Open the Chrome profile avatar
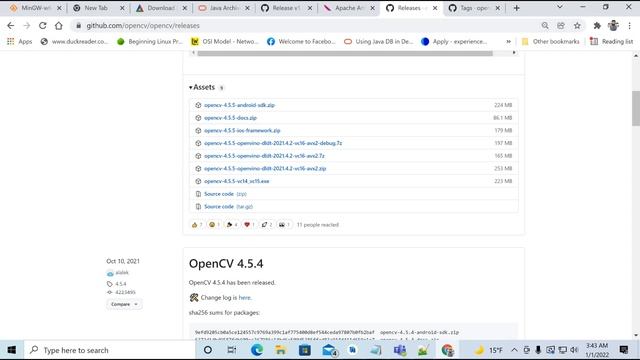This screenshot has height=360, width=640. pyautogui.click(x=613, y=25)
